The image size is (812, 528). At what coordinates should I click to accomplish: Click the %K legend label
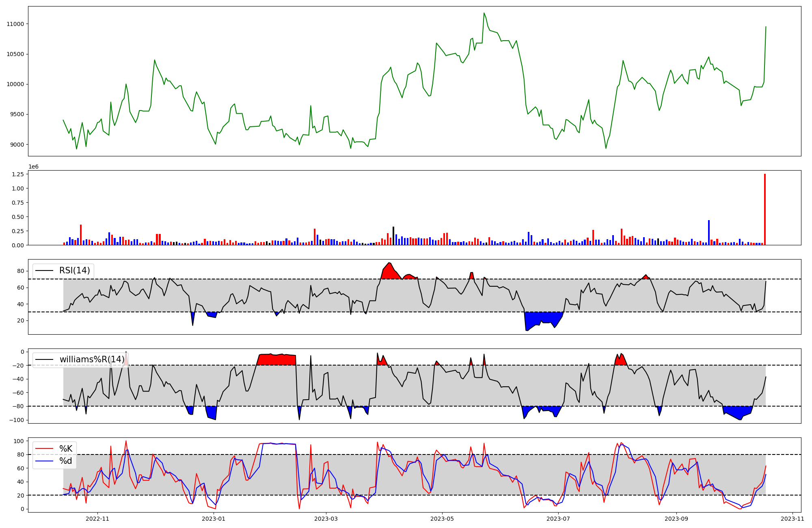coord(66,449)
